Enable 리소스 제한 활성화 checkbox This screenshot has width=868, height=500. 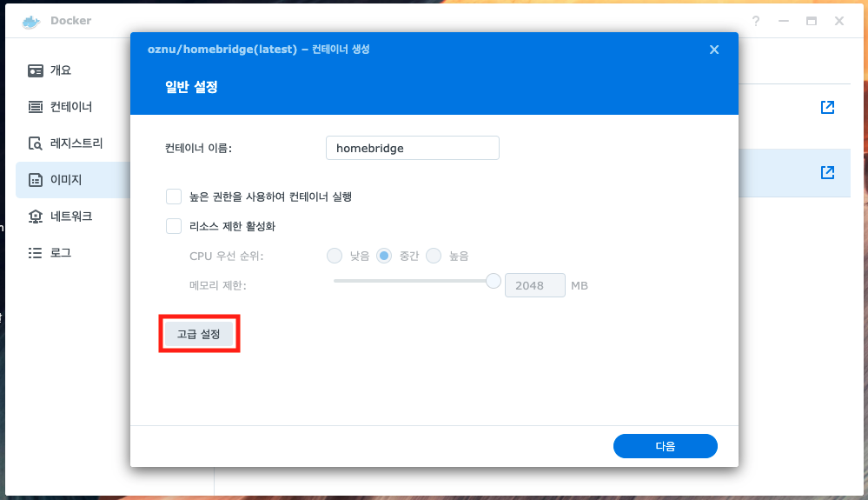click(174, 226)
